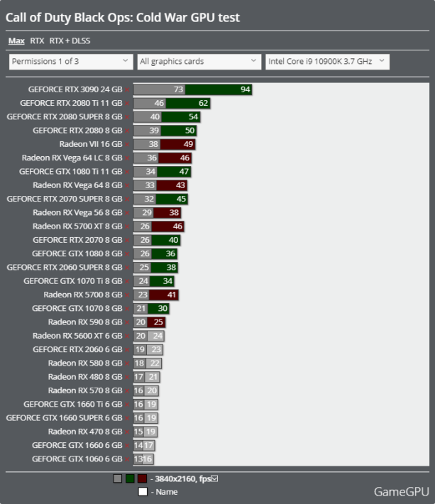Viewport: 435px width, 504px height.
Task: Open the RTX + DLSS tab
Action: pos(70,41)
